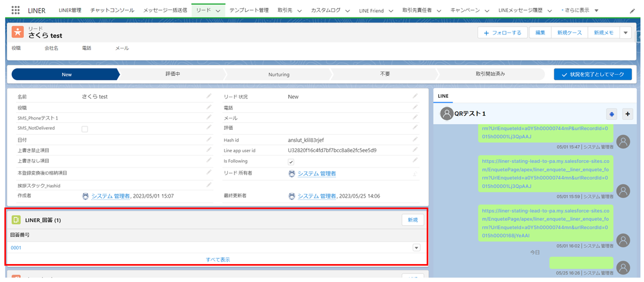Edit the メール field pencil icon
The height and width of the screenshot is (282, 644).
click(415, 117)
